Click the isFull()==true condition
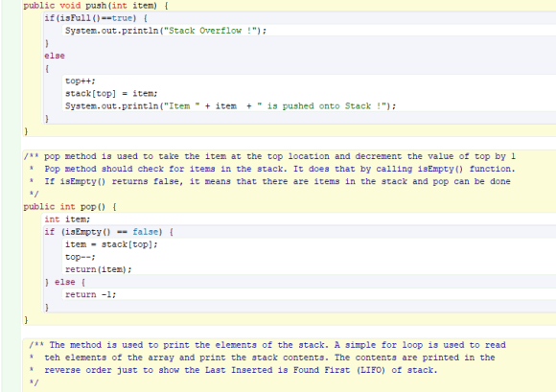 click(95, 18)
